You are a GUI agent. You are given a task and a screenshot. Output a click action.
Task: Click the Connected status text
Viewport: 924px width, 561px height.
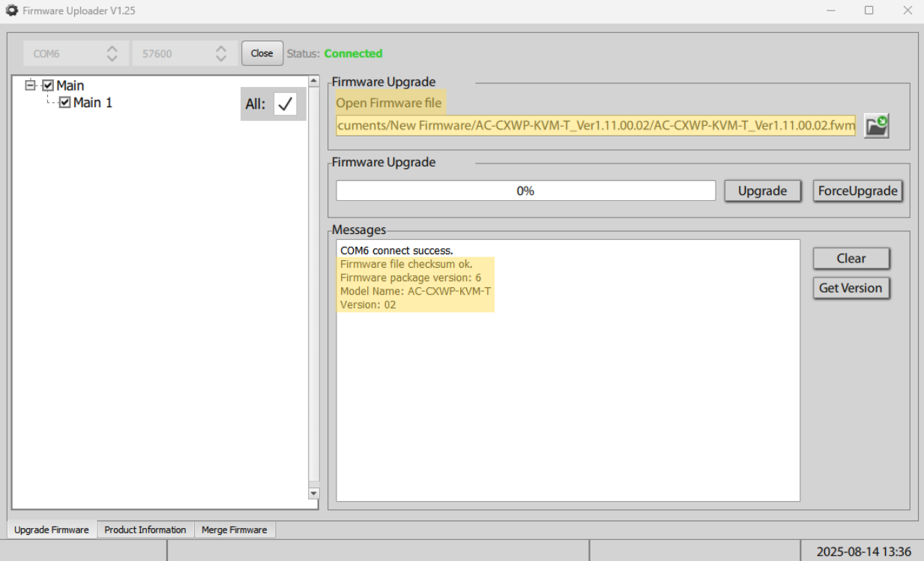coord(353,53)
